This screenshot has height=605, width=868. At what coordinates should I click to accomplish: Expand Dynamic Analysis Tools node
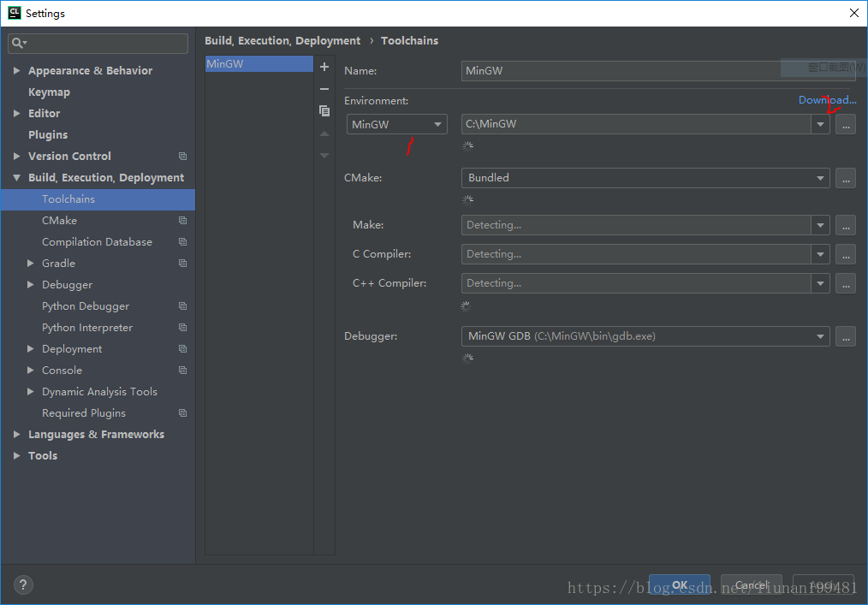31,392
